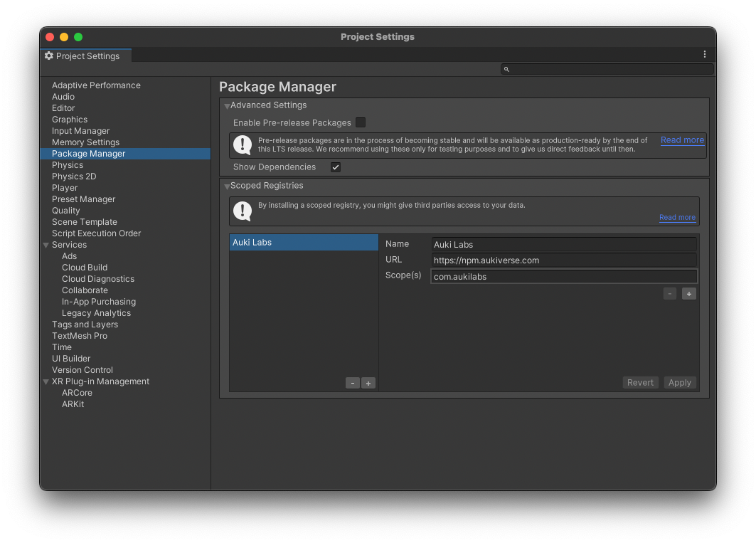Click the gear icon on Project Settings tab
This screenshot has height=543, width=756.
click(48, 56)
